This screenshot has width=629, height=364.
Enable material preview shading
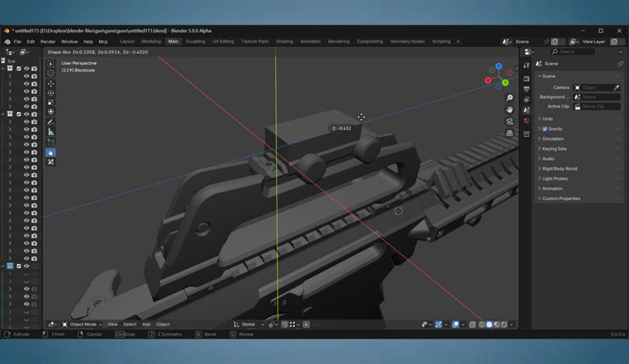tap(497, 324)
